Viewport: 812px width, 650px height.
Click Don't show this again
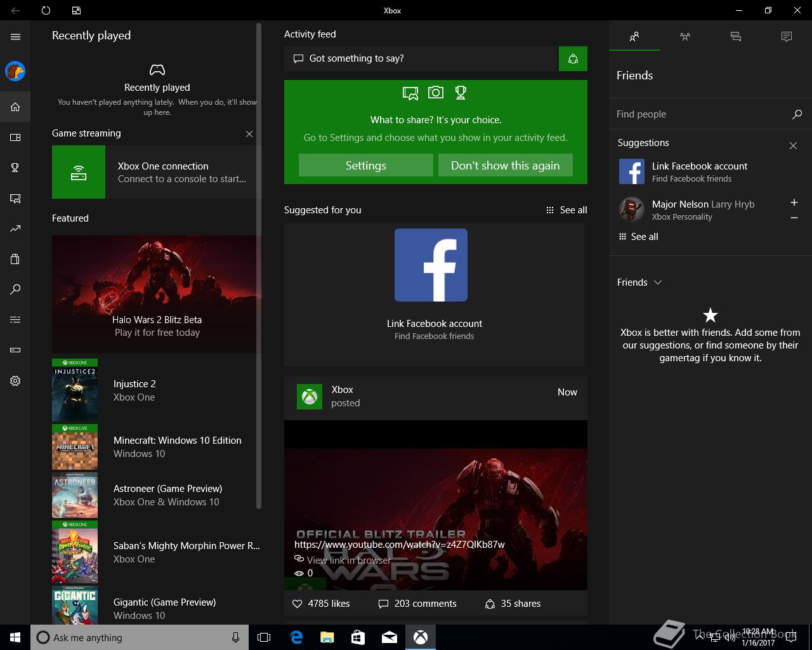(506, 165)
